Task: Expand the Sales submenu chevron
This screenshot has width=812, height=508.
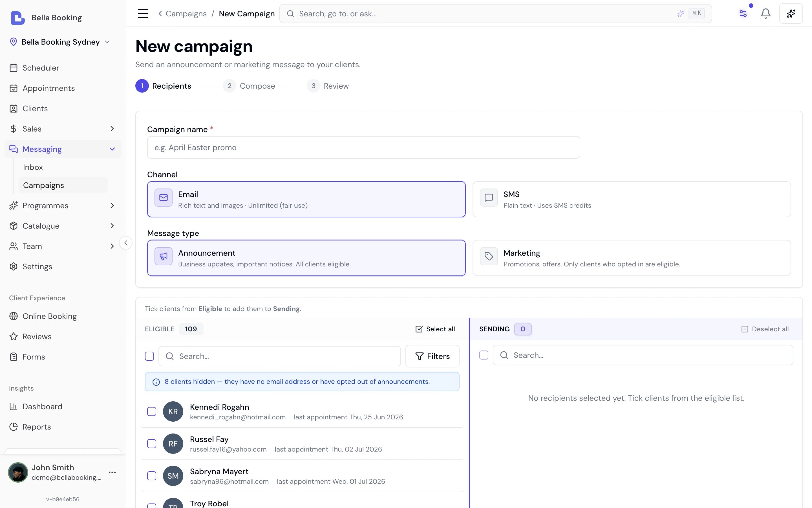Action: (x=112, y=129)
